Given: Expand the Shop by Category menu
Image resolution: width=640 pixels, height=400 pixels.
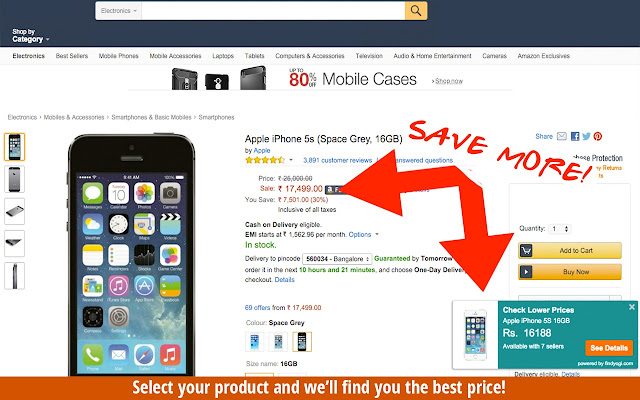Looking at the screenshot, I should [x=31, y=36].
